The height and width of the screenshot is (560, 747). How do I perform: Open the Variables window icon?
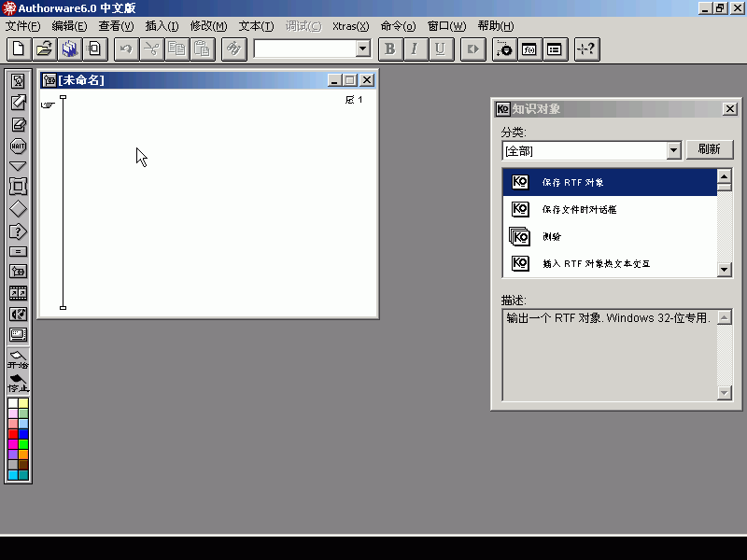coord(555,49)
